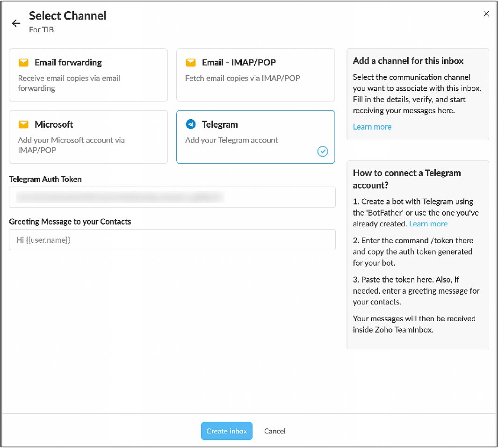Screen dimensions: 498x448
Task: Focus the Telegram Auth Token field
Action: [172, 197]
